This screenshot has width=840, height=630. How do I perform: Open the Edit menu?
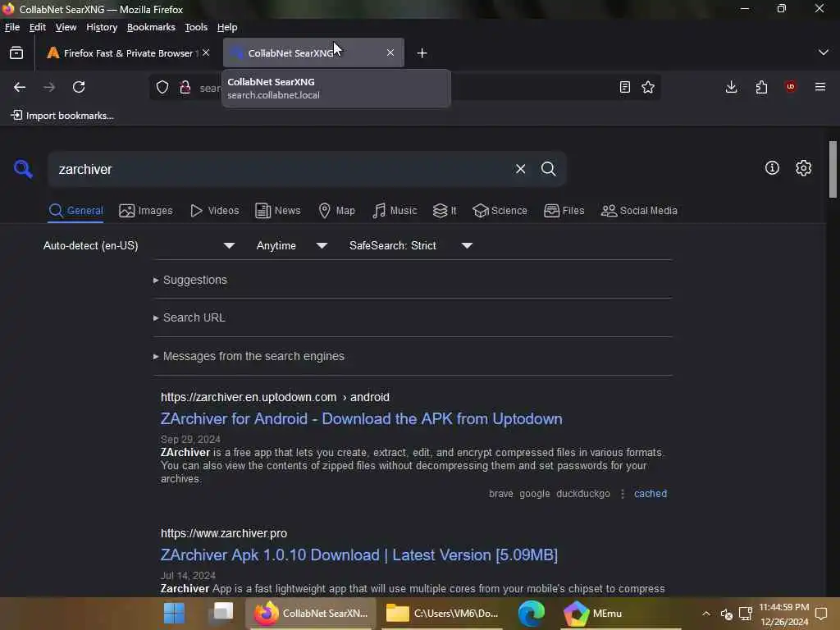tap(38, 27)
